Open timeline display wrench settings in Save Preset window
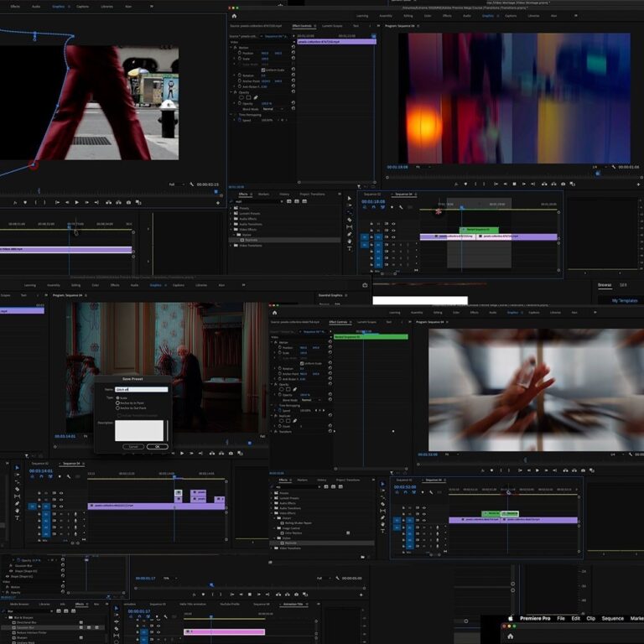 [x=69, y=476]
